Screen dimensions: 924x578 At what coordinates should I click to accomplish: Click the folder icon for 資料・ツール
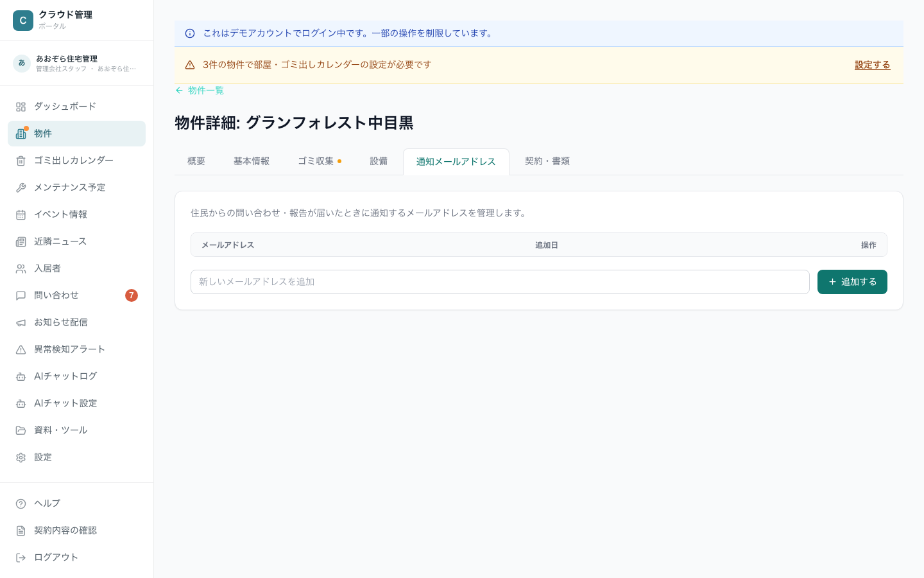pos(21,430)
